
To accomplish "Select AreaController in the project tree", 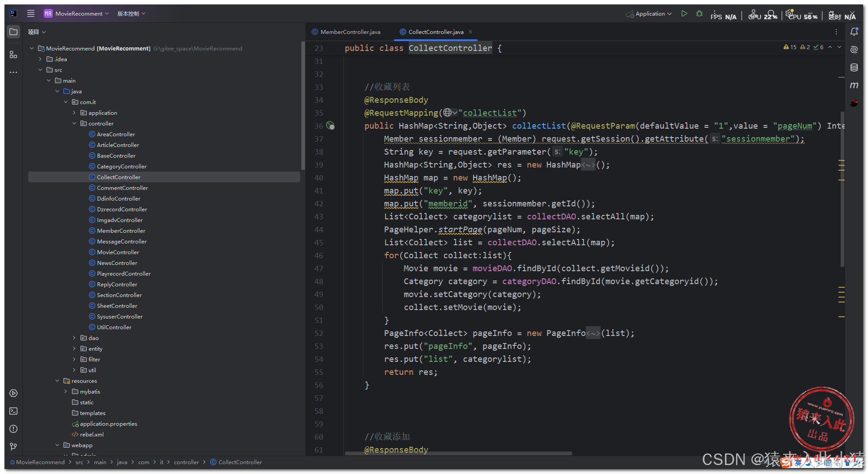I will pos(116,134).
